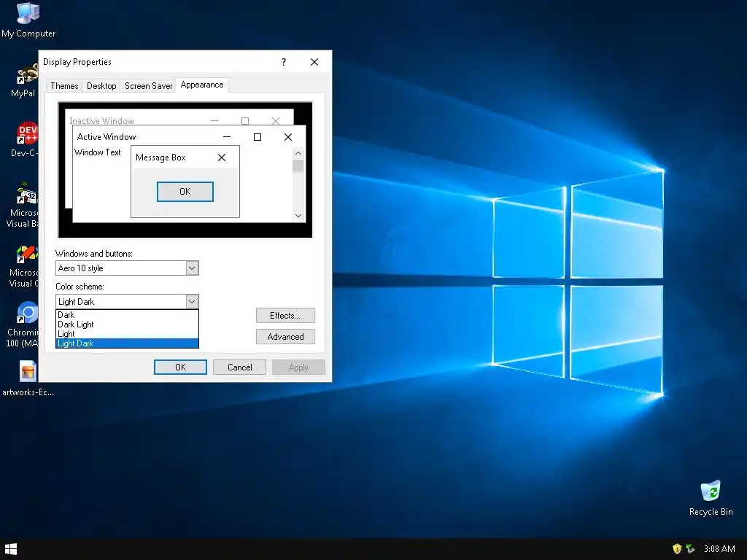Select the artworks-Ec... file icon
This screenshot has width=747, height=560.
tap(28, 378)
